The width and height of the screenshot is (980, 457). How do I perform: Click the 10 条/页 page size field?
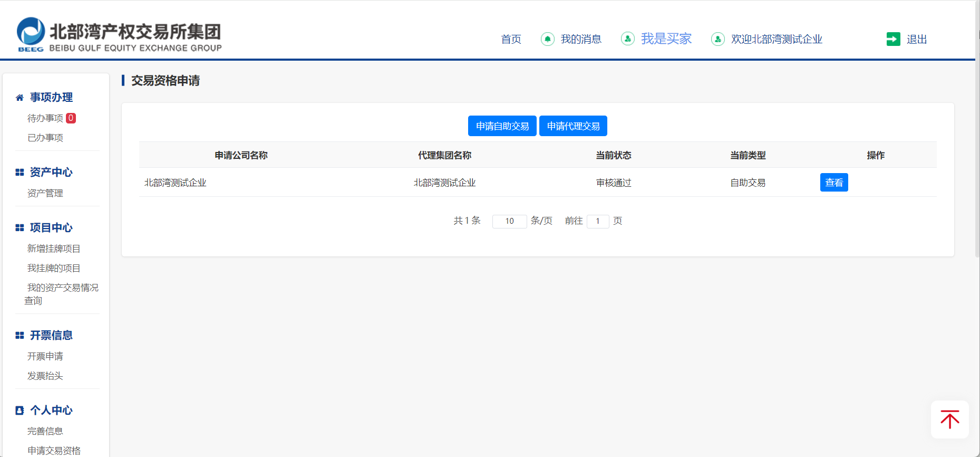click(509, 221)
